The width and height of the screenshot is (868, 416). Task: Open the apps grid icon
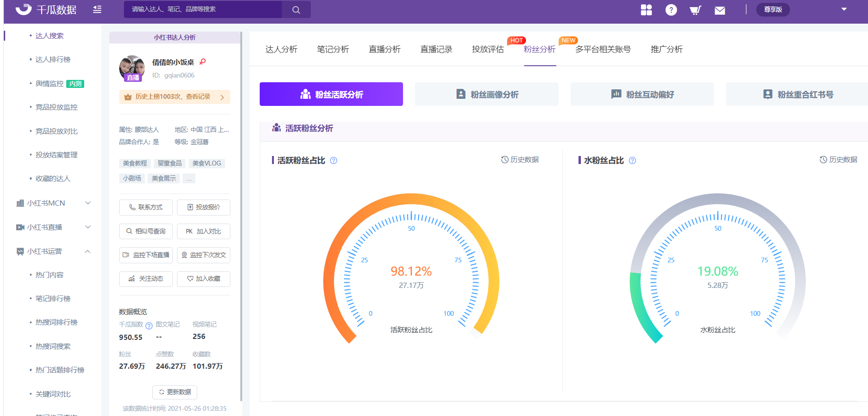646,10
